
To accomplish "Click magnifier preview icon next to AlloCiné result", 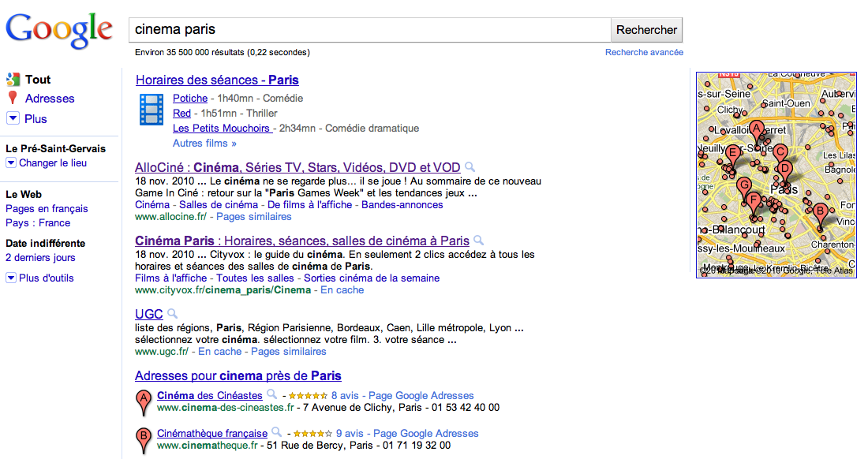I will click(470, 166).
